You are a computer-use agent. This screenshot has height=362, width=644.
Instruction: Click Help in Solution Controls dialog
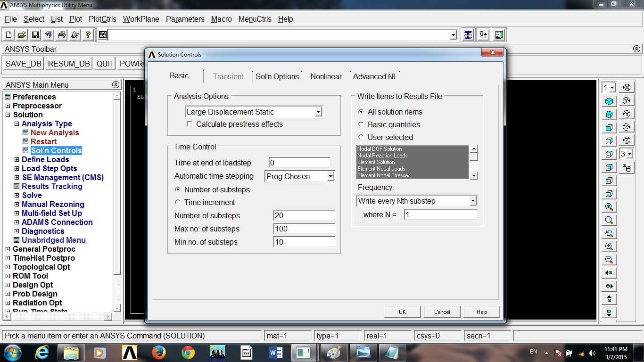coord(482,312)
